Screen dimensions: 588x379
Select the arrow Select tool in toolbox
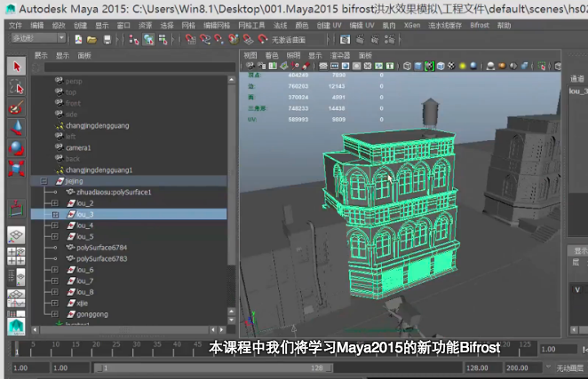tap(16, 67)
